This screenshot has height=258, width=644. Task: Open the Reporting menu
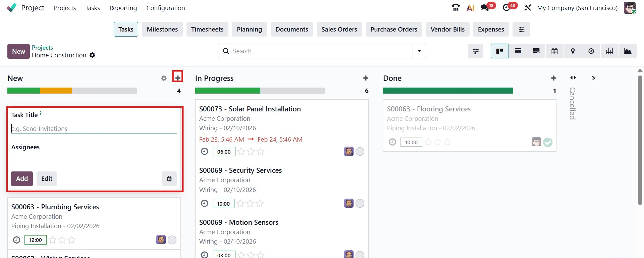click(x=123, y=8)
